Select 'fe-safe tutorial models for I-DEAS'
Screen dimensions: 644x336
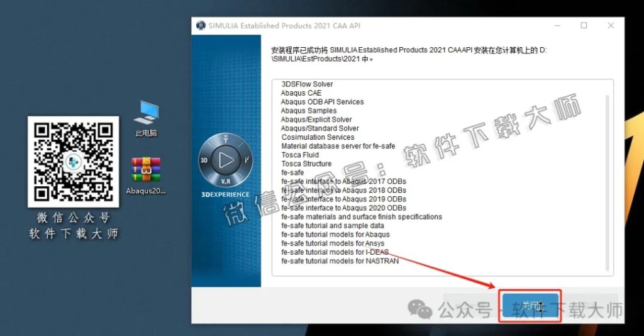pos(335,252)
